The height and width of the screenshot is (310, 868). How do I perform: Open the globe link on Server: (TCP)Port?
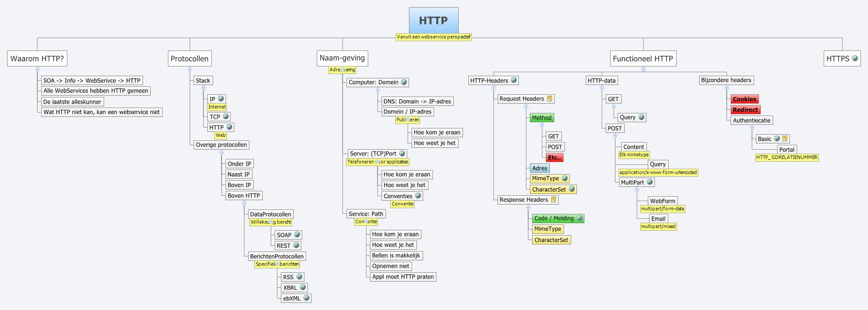click(402, 153)
